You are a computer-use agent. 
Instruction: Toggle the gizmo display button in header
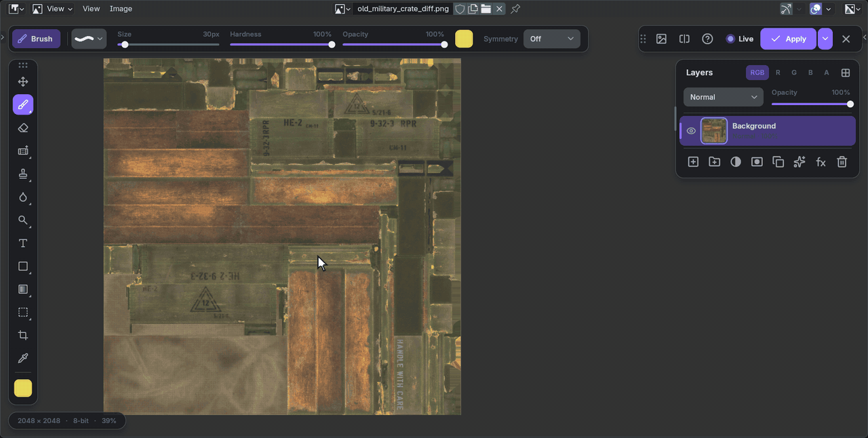[786, 9]
